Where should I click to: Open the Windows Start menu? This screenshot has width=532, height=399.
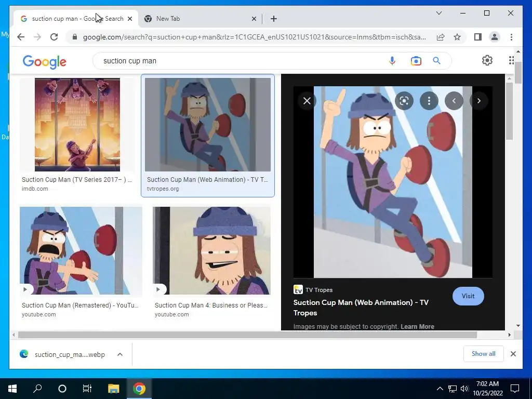tap(12, 389)
